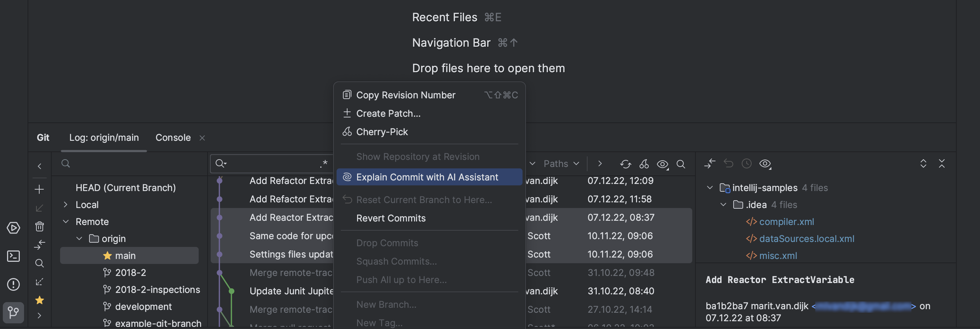Delete branch using the trash icon
This screenshot has width=980, height=329.
[x=39, y=226]
